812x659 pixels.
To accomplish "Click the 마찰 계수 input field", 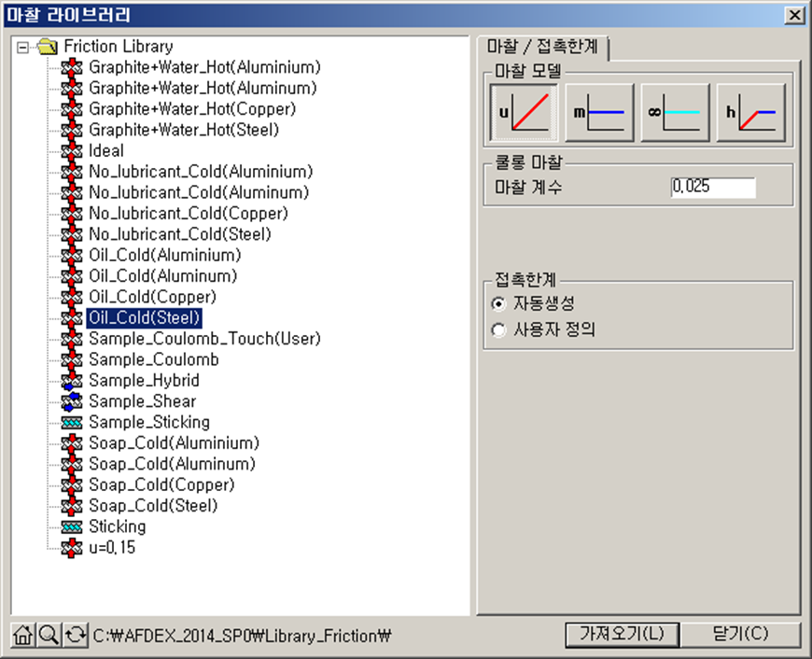I will pyautogui.click(x=712, y=187).
